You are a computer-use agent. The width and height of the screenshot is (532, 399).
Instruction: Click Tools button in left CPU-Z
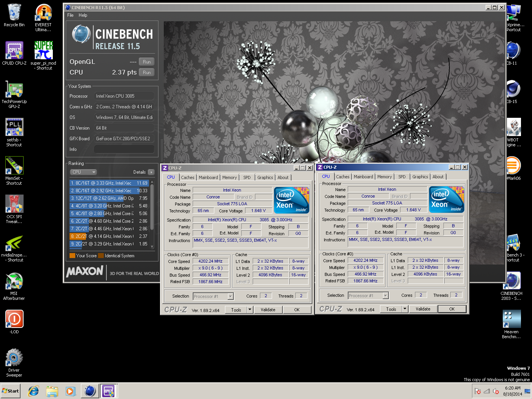click(x=236, y=310)
